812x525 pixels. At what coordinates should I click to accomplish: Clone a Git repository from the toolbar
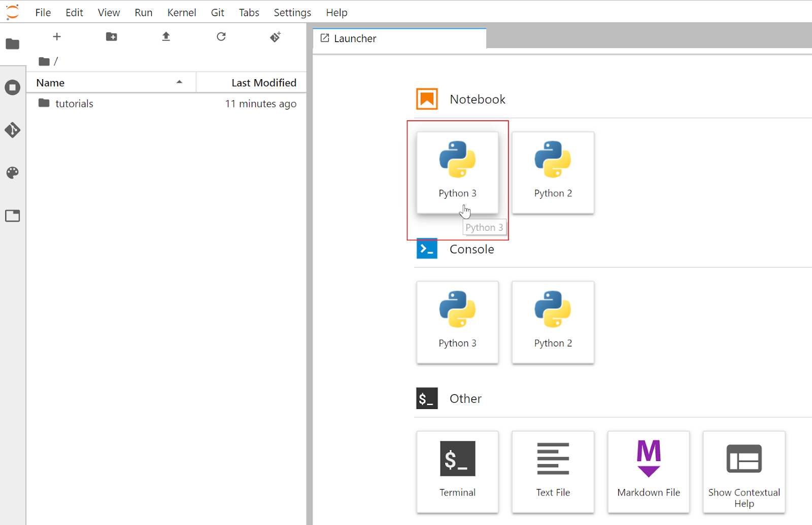pos(275,37)
